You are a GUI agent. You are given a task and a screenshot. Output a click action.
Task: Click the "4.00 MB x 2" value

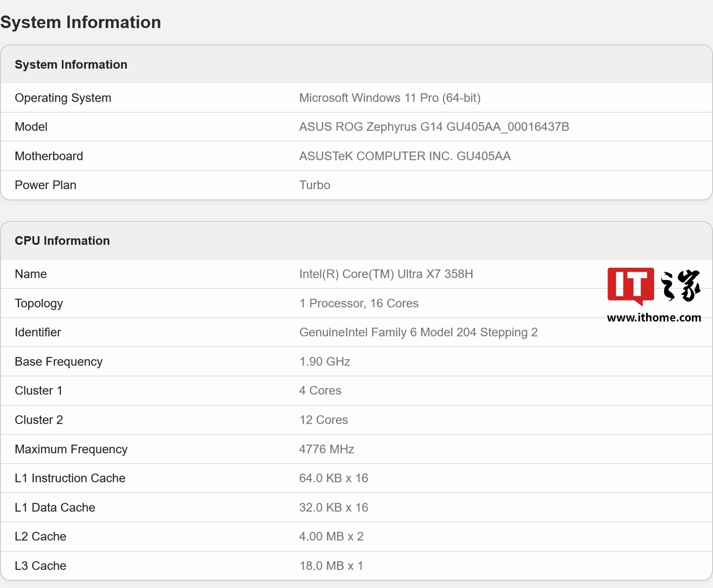[x=331, y=537]
